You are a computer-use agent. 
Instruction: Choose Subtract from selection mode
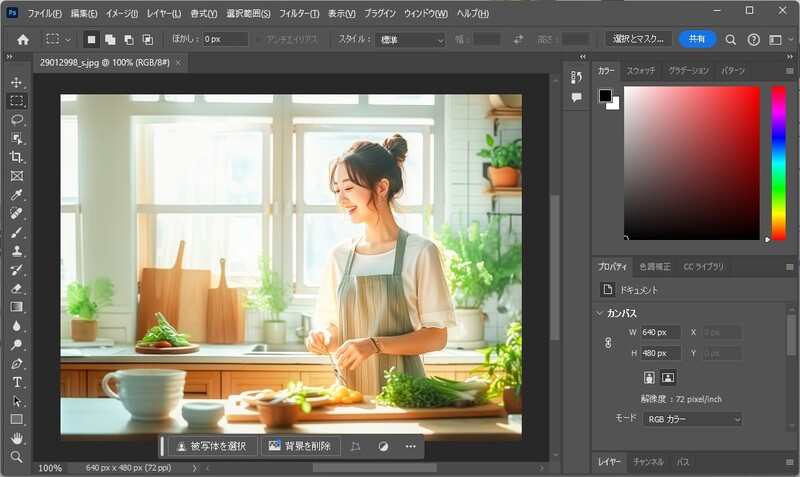(129, 39)
